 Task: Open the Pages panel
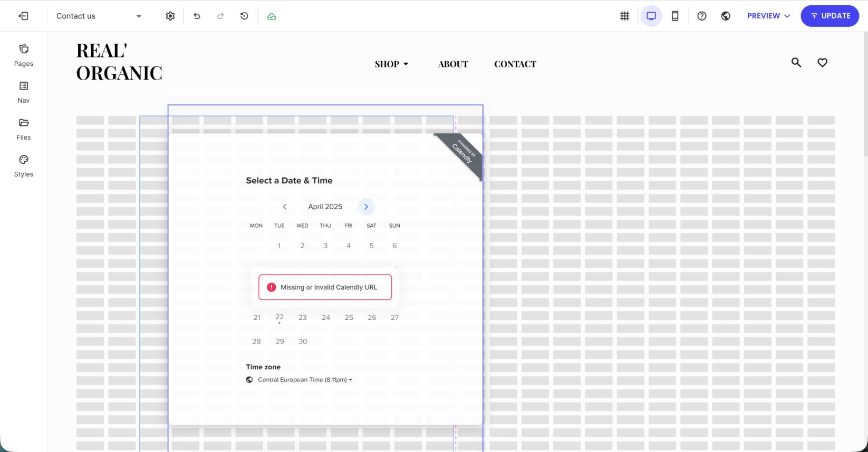[x=24, y=55]
